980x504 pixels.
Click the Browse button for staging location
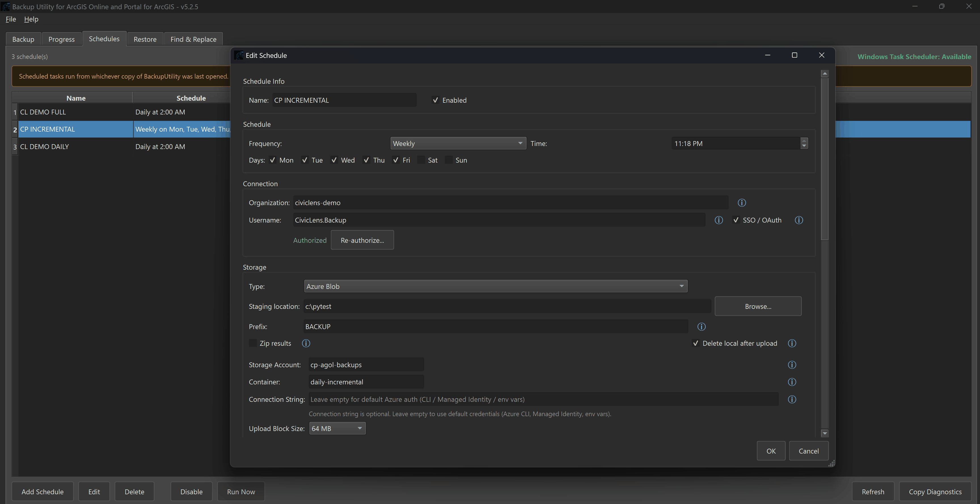click(x=758, y=307)
